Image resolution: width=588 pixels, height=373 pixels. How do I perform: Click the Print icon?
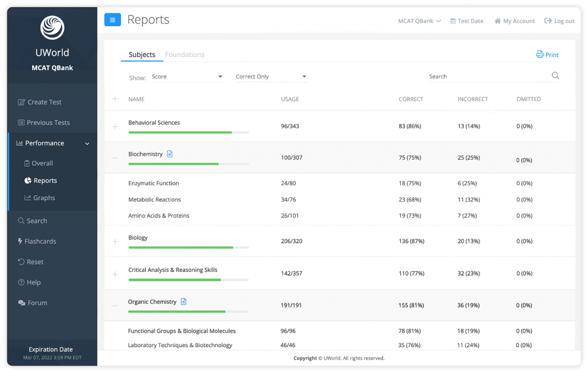(540, 55)
